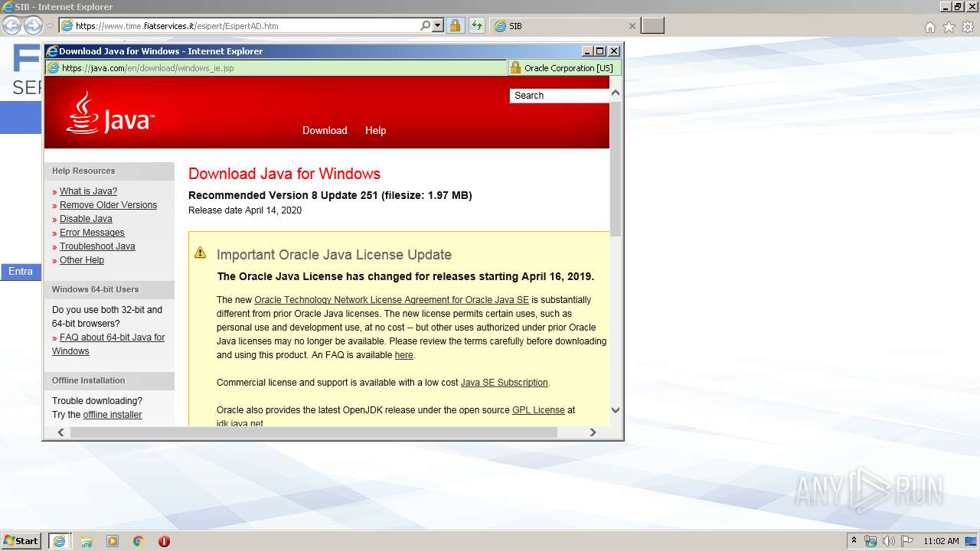Image resolution: width=980 pixels, height=551 pixels.
Task: Open 'Other Help' link
Action: [81, 260]
